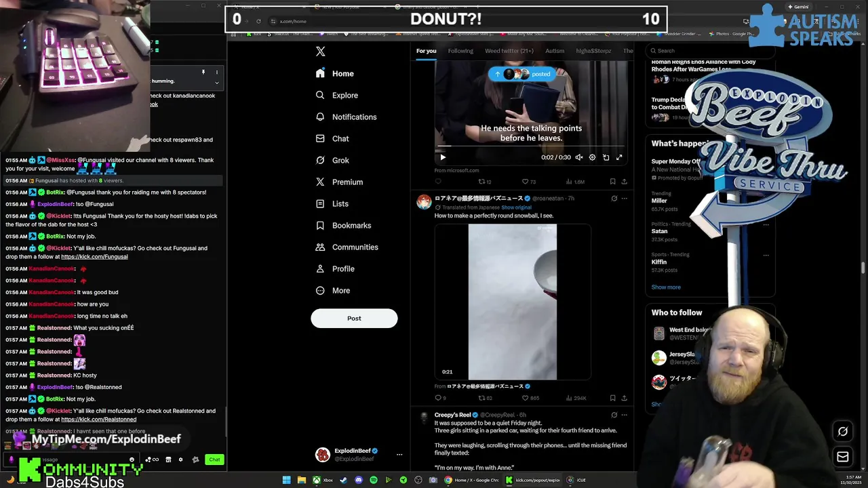
Task: Open the Satan trending topic
Action: click(x=659, y=231)
